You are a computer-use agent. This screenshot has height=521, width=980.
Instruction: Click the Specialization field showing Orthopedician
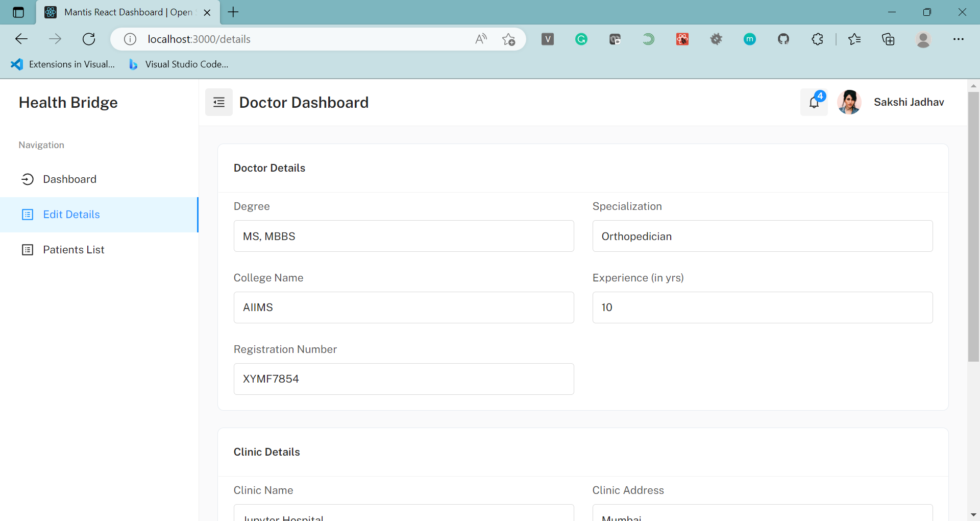(762, 236)
